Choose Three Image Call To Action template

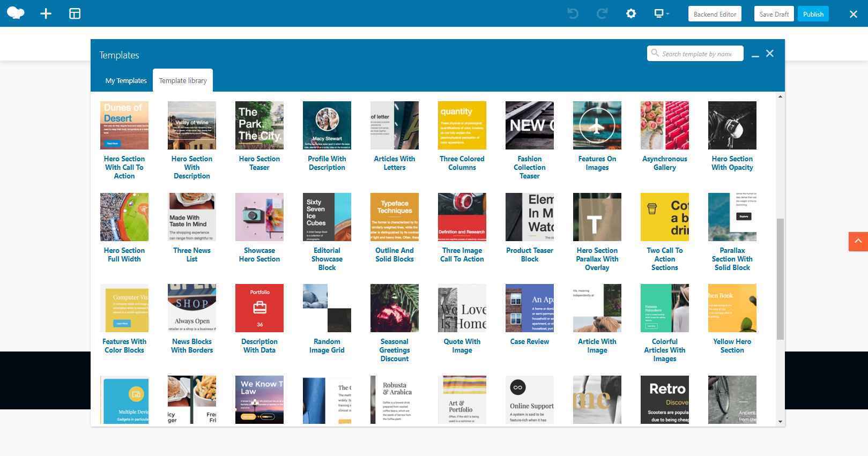[x=462, y=217]
